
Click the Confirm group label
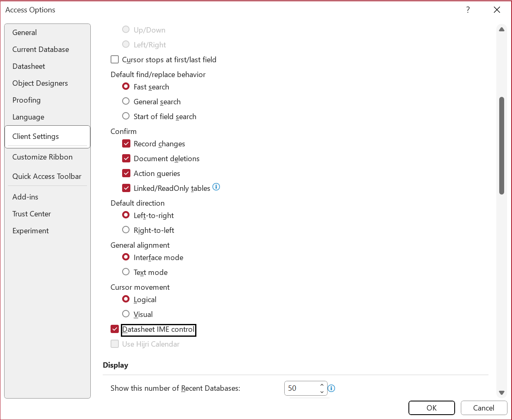[x=123, y=131]
